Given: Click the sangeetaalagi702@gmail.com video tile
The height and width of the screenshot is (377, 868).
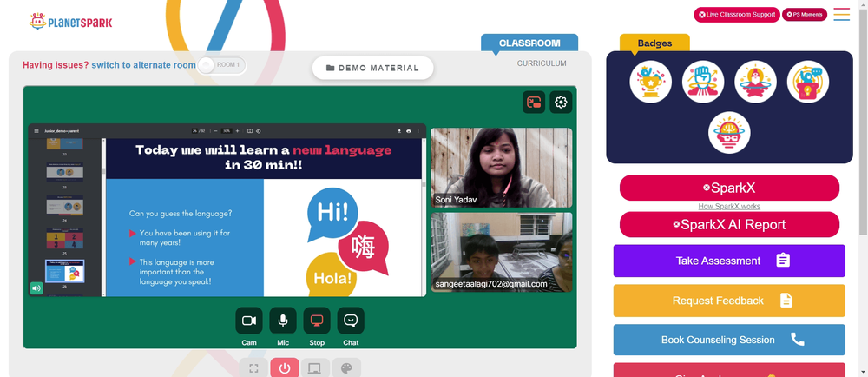Looking at the screenshot, I should click(502, 253).
